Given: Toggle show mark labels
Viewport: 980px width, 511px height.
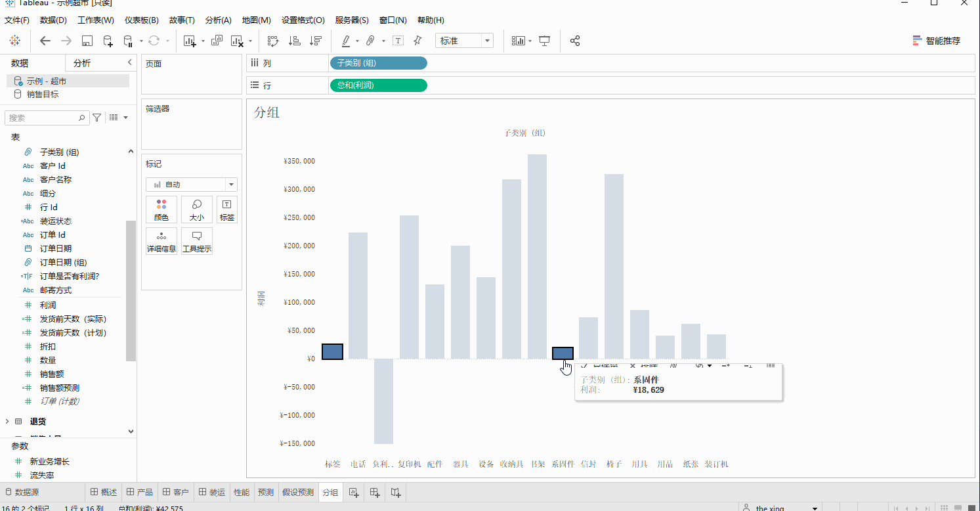Looking at the screenshot, I should tap(398, 41).
